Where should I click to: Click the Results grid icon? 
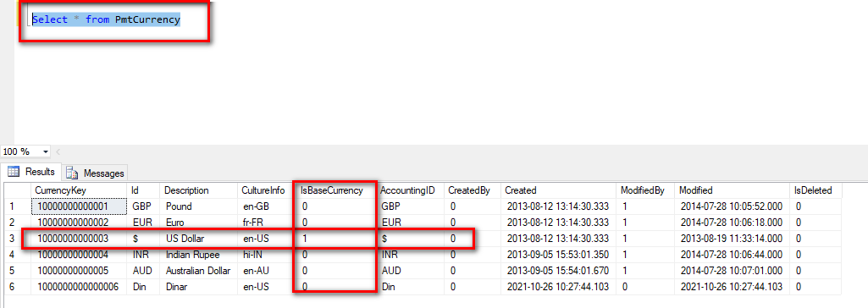(x=14, y=172)
